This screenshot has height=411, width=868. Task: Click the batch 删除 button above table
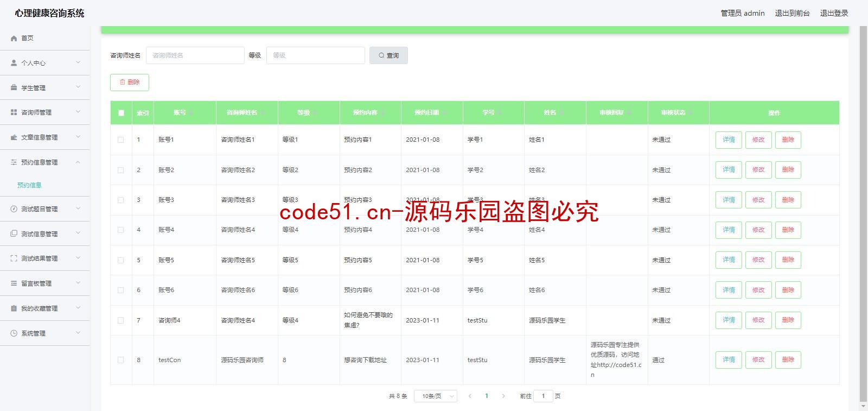pyautogui.click(x=130, y=83)
